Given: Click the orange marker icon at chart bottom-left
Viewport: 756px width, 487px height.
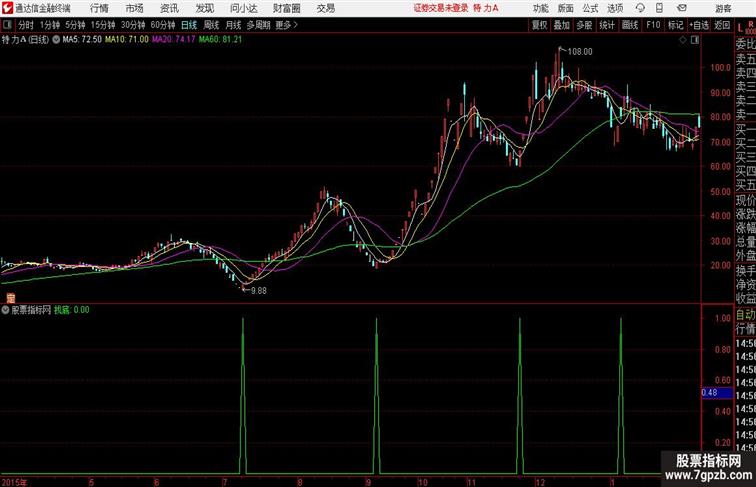Looking at the screenshot, I should [x=11, y=298].
